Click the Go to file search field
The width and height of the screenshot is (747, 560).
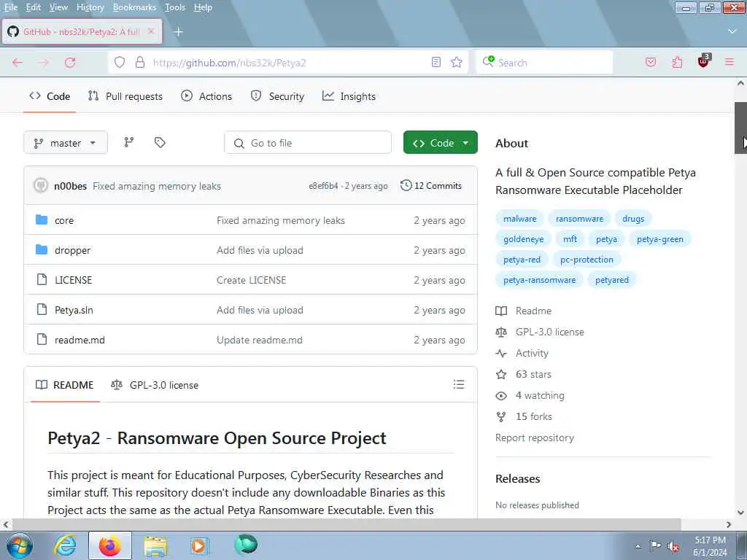point(308,143)
